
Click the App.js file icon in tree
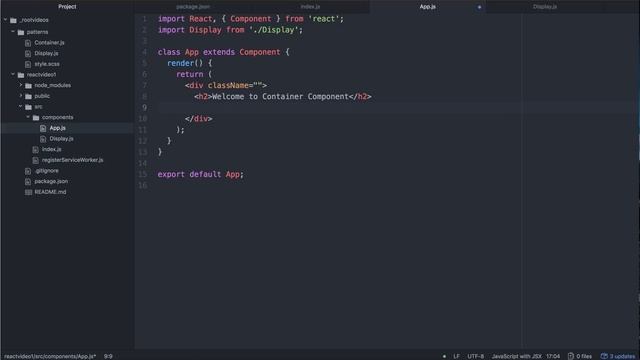point(43,128)
